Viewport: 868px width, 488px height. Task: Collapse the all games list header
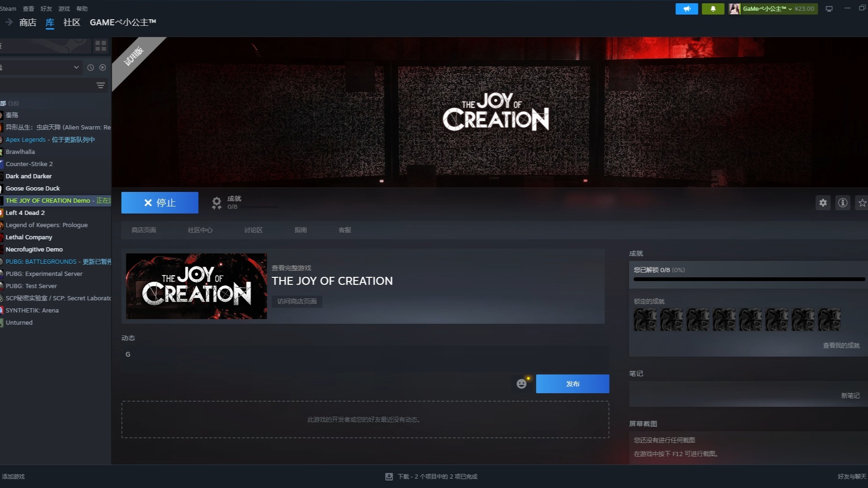point(9,103)
